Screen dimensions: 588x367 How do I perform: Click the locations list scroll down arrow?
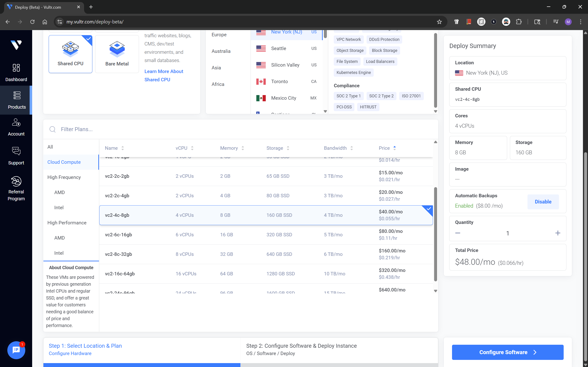[325, 111]
